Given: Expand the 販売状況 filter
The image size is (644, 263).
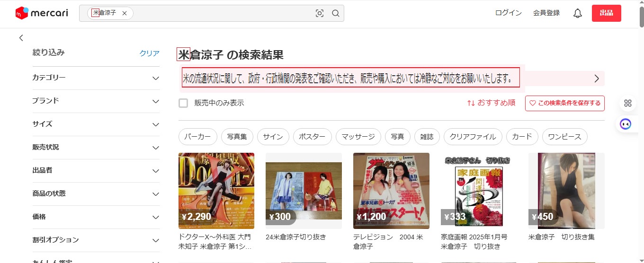Looking at the screenshot, I should click(96, 147).
